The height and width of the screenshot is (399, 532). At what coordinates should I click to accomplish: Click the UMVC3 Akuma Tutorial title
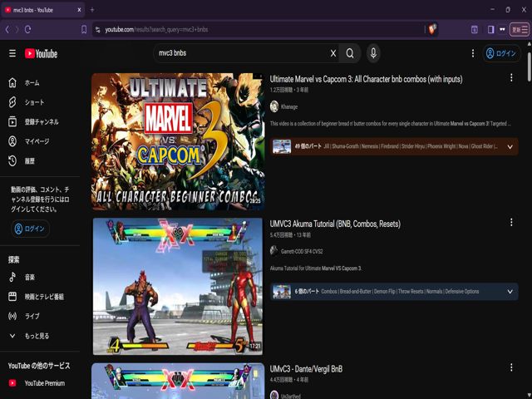pyautogui.click(x=335, y=224)
